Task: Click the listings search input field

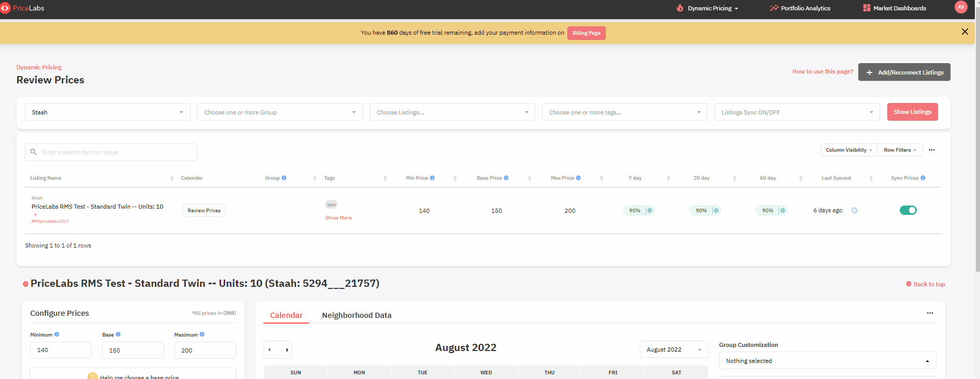Action: [111, 152]
